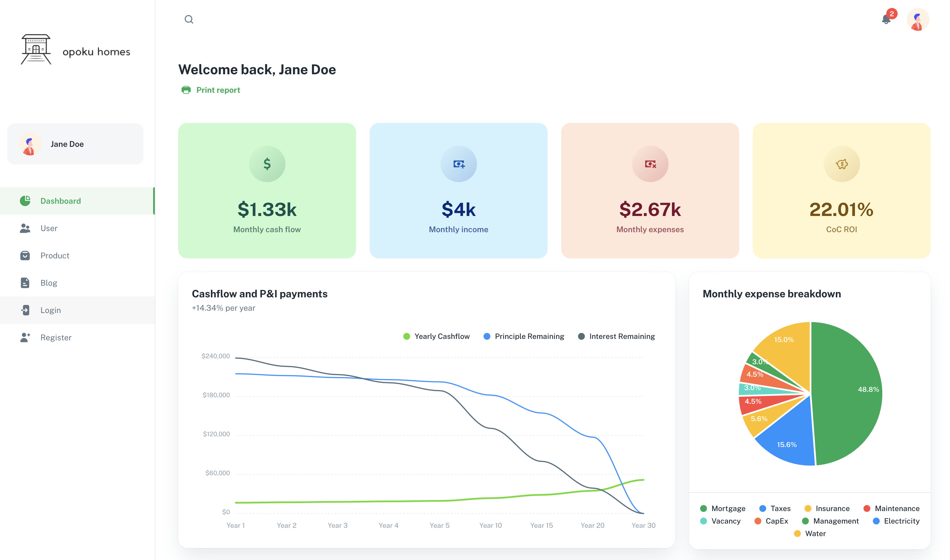950x560 pixels.
Task: Click the $180,000 y-axis label
Action: [216, 395]
